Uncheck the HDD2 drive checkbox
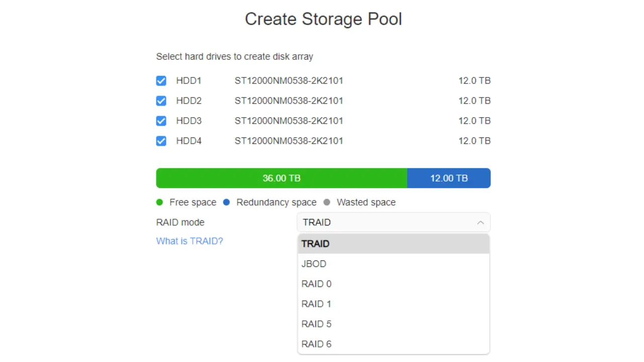644x362 pixels. coord(161,101)
